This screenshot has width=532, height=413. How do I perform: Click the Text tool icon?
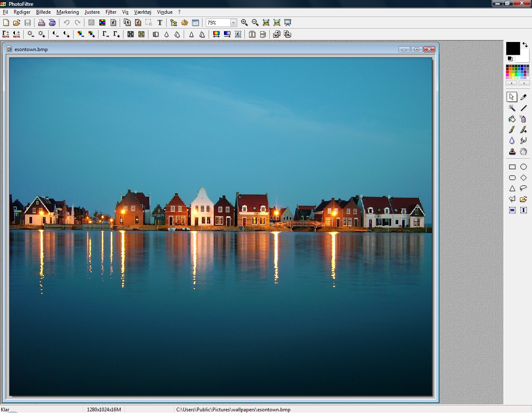coord(160,23)
